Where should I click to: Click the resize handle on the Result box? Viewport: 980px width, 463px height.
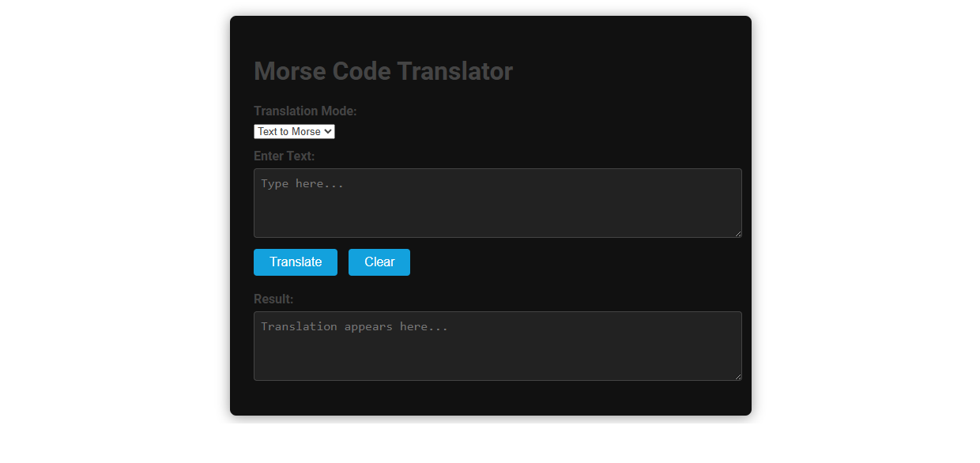pos(738,376)
